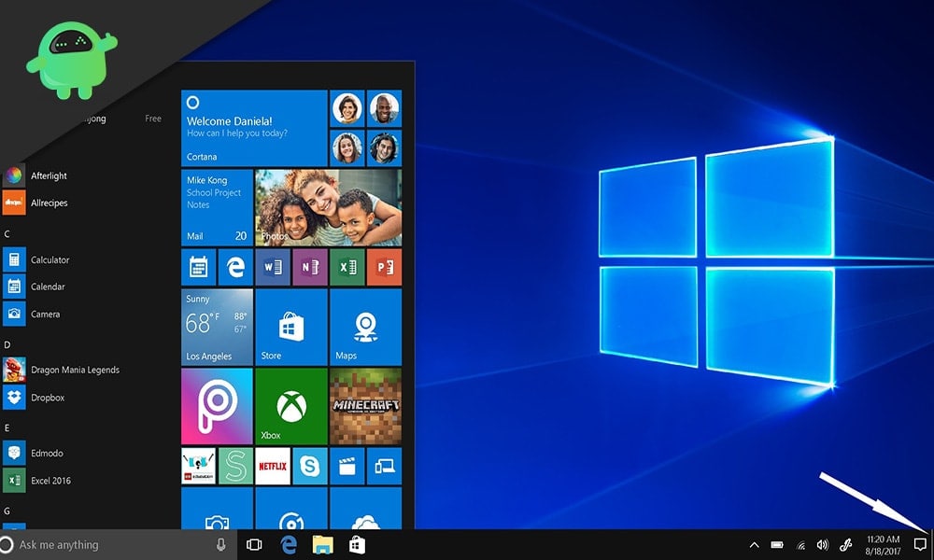Launch the Edge tile in Start menu
934x560 pixels.
[x=235, y=267]
